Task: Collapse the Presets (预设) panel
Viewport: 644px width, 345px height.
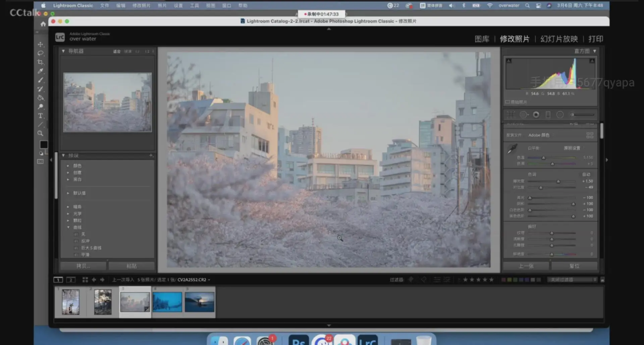Action: (x=63, y=156)
